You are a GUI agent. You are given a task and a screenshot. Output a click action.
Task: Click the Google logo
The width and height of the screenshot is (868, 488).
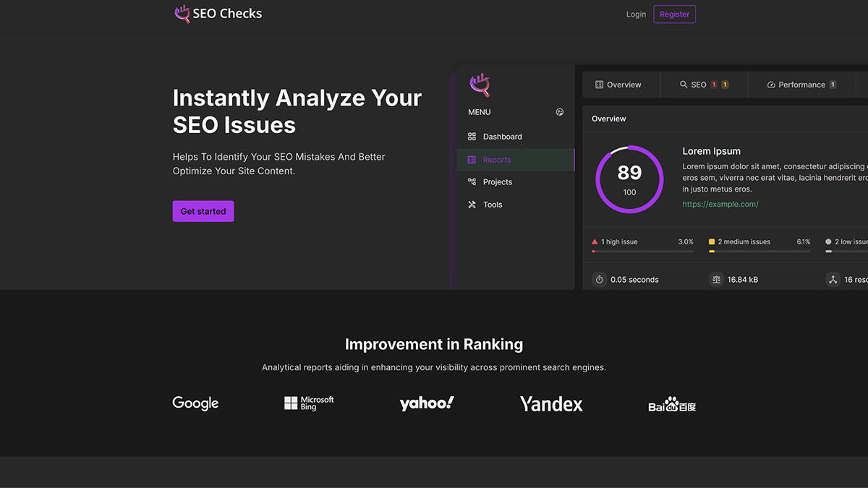coord(195,403)
